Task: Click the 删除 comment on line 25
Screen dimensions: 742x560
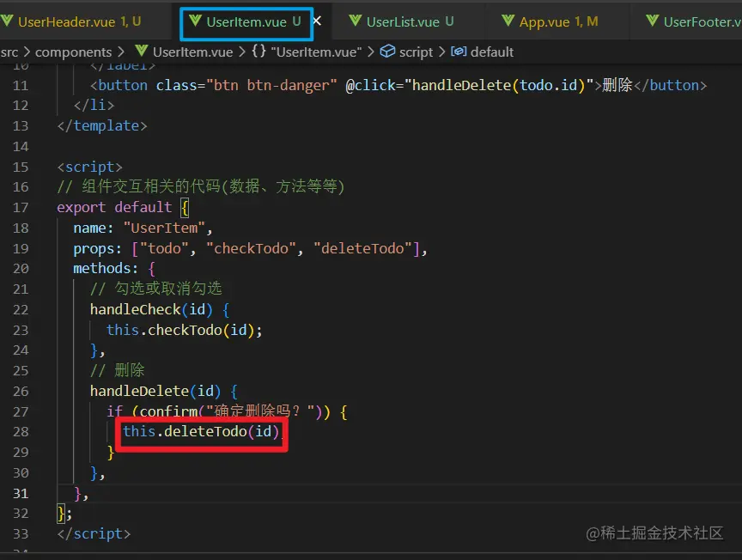Action: coord(117,370)
